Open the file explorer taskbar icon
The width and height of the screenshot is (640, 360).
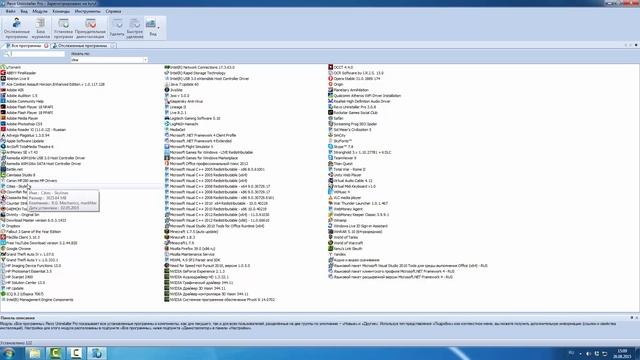(x=35, y=353)
